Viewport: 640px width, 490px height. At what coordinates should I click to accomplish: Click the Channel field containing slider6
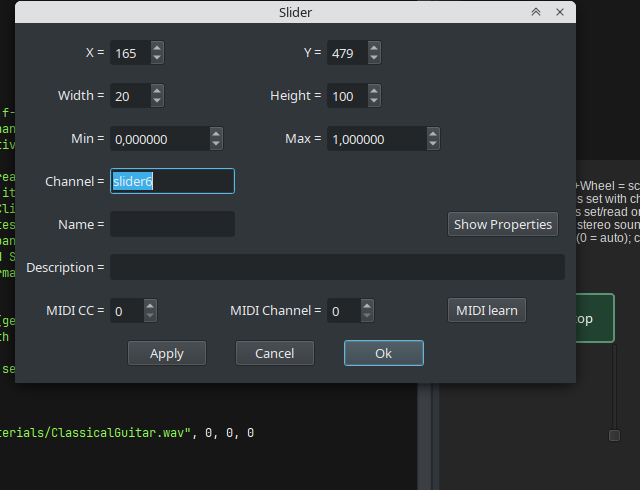click(x=172, y=181)
